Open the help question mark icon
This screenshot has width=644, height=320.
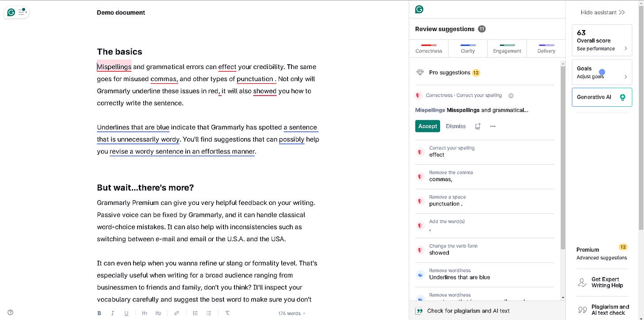coord(10,312)
